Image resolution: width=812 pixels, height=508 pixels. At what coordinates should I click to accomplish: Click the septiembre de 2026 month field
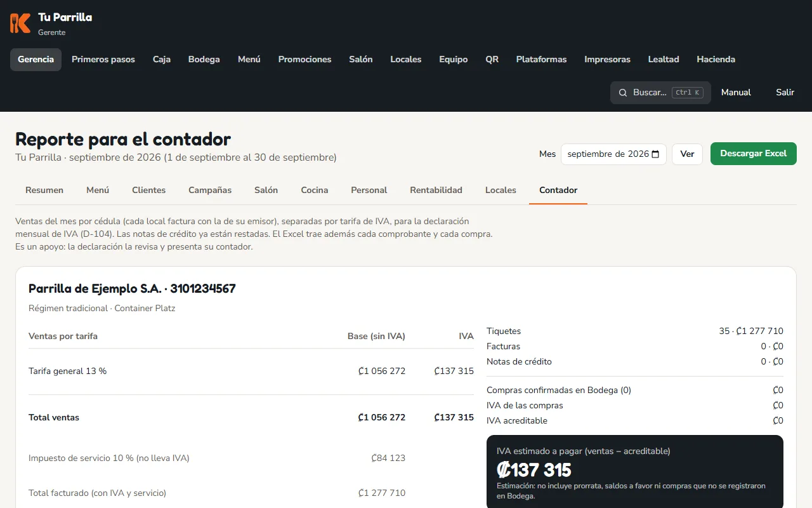pos(613,154)
